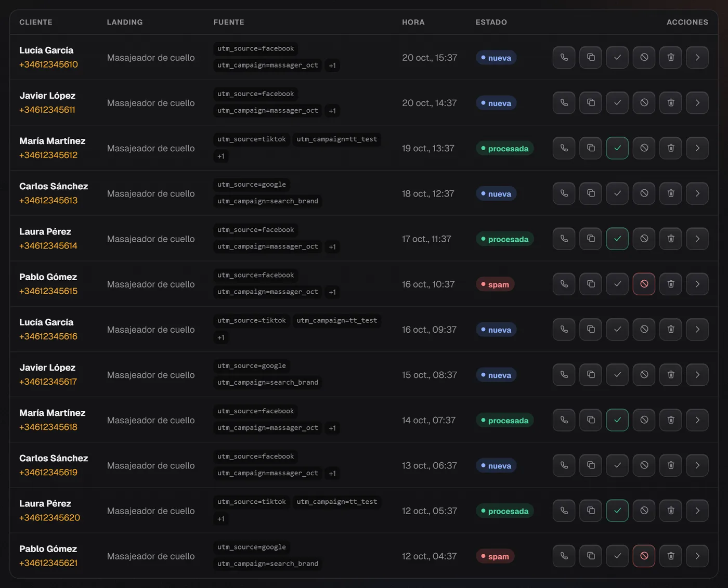Click the ESTADO column header
The image size is (728, 588).
(491, 22)
